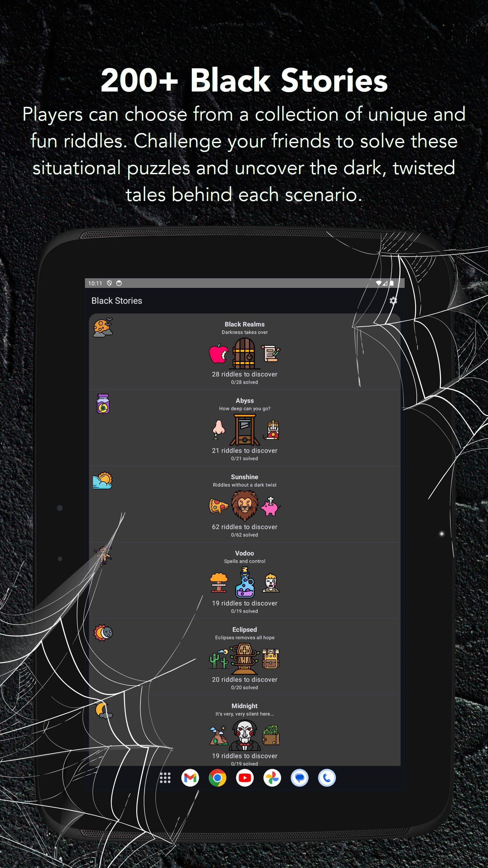Select '0/28 solved' progress text

[x=245, y=382]
